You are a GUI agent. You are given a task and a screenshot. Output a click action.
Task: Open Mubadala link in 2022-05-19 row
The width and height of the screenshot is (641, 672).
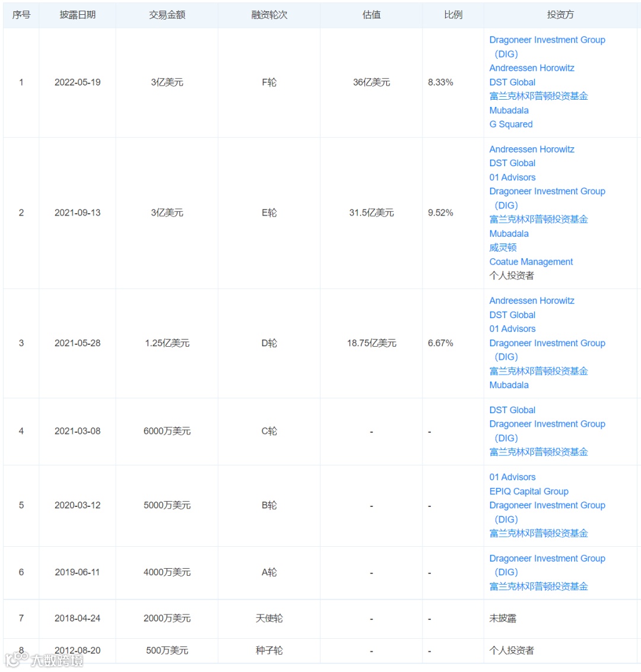click(x=509, y=110)
